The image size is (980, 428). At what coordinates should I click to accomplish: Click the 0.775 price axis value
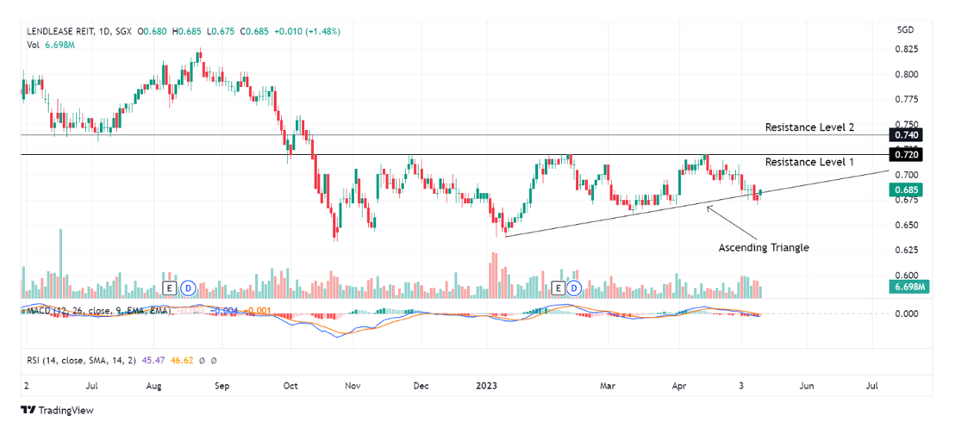pos(905,99)
